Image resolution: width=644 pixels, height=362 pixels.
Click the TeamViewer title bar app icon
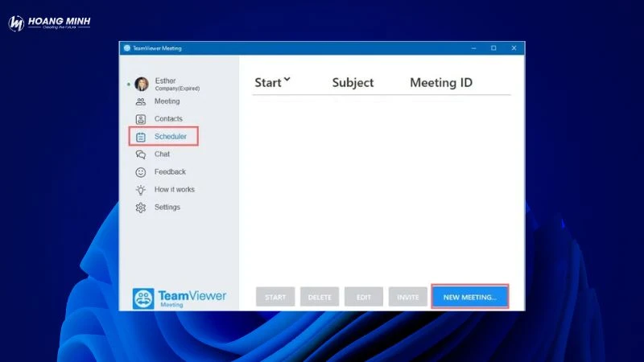coord(127,48)
